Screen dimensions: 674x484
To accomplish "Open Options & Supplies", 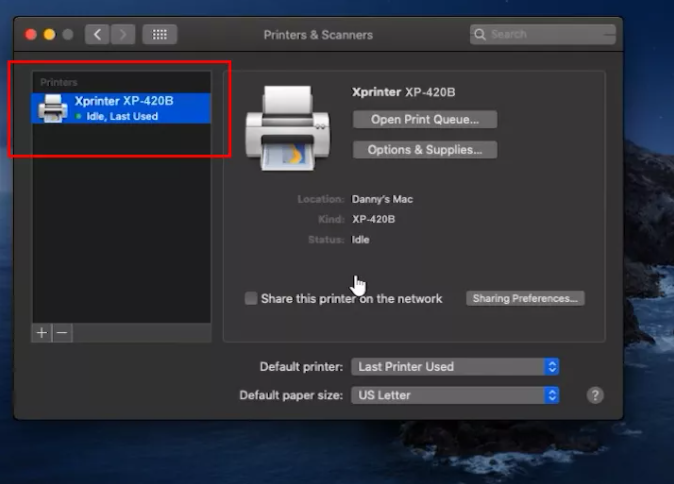I will coord(425,150).
